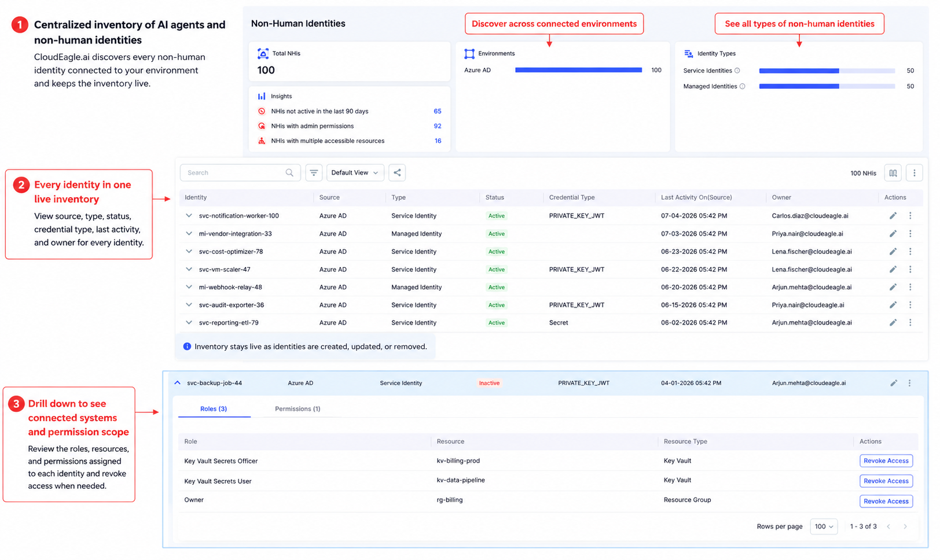The width and height of the screenshot is (940, 560).
Task: Expand the mi-vendor-integration-33 row
Action: [x=189, y=233]
